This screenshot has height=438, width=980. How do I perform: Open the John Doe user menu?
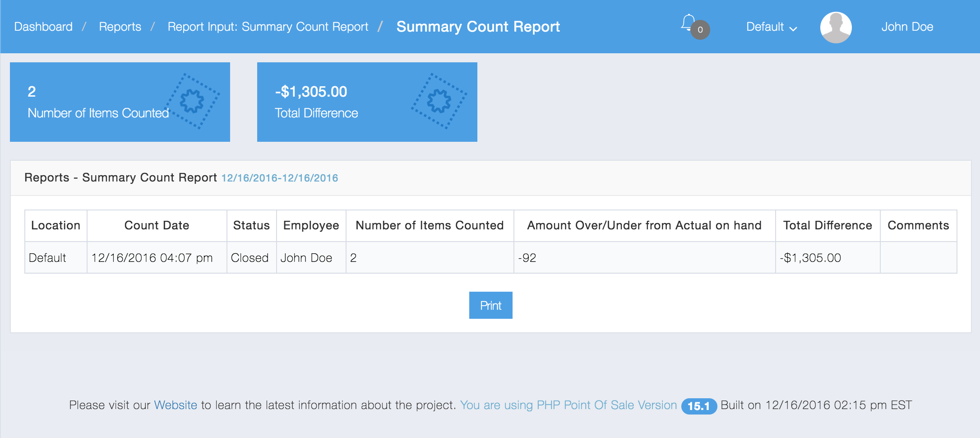point(907,27)
